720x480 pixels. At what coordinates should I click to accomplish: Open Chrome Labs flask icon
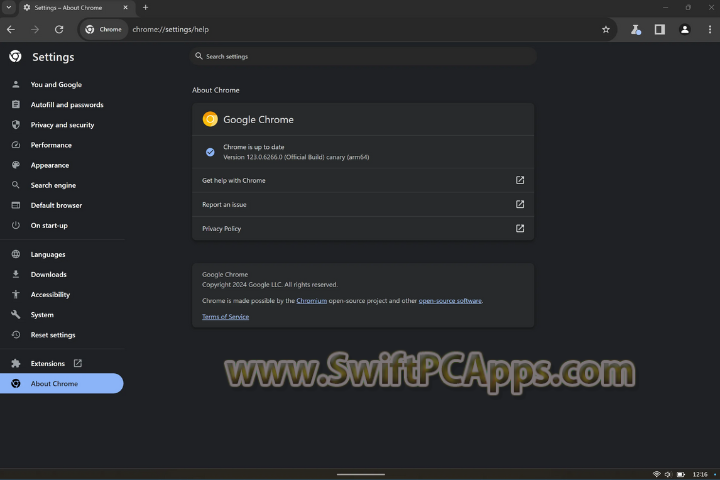click(x=636, y=29)
